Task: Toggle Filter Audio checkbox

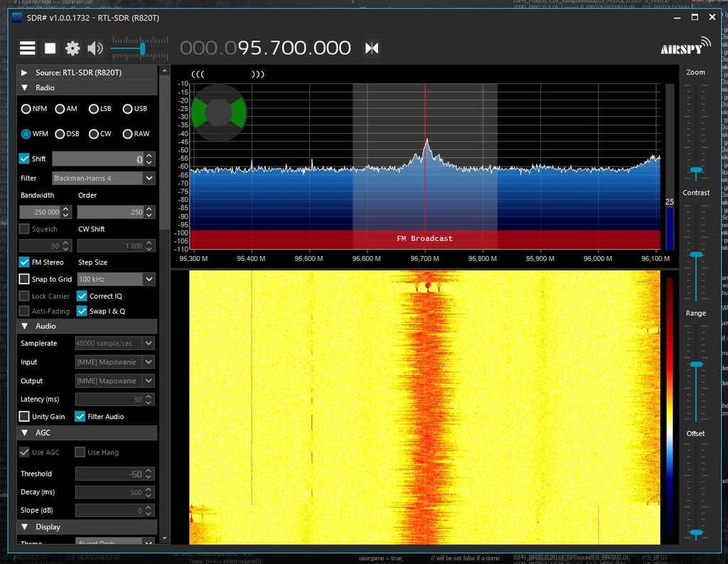Action: [80, 416]
